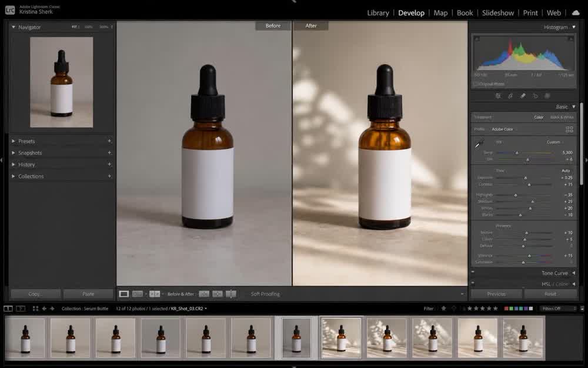Filter by flagged status flag icon
This screenshot has width=588, height=368.
tap(443, 309)
